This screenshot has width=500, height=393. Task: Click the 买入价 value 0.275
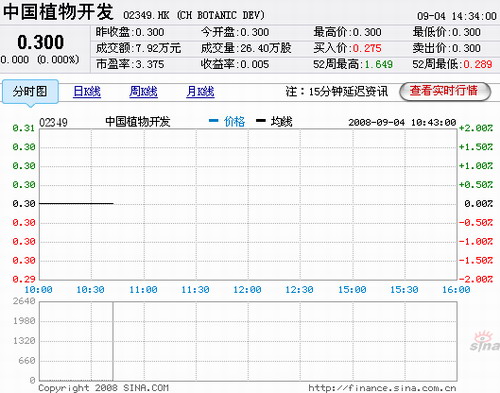click(367, 48)
